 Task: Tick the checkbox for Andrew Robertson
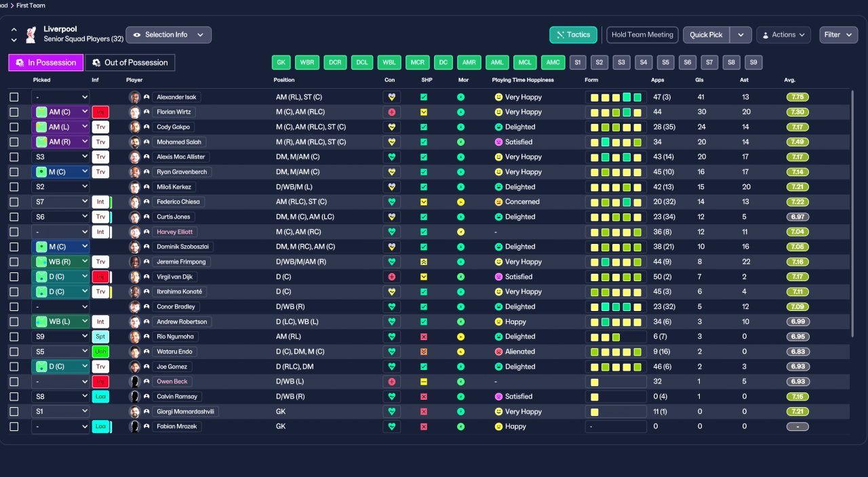coord(14,322)
